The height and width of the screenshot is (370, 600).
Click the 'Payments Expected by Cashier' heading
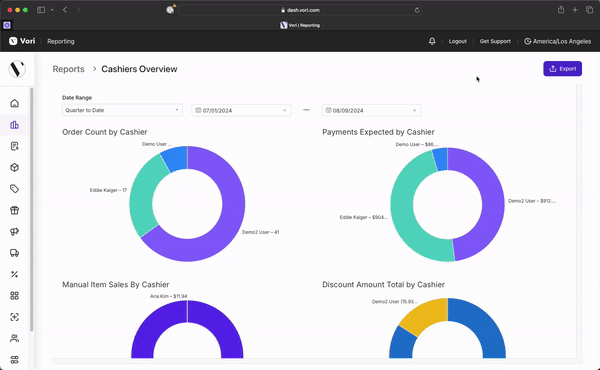tap(378, 132)
